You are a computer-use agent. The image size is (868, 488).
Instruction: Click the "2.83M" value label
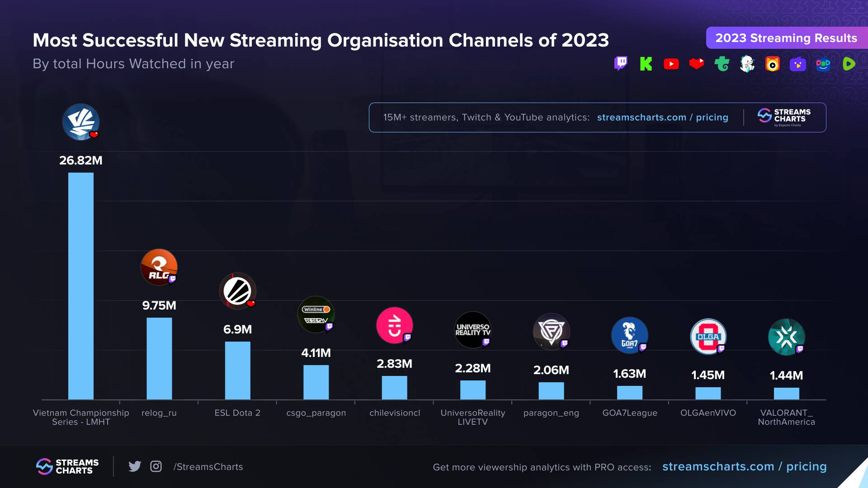(x=395, y=364)
